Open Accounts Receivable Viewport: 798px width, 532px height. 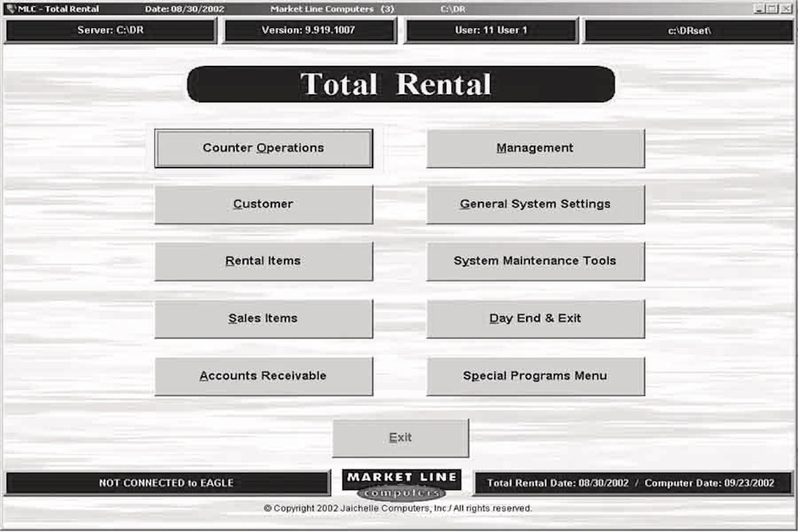point(264,375)
